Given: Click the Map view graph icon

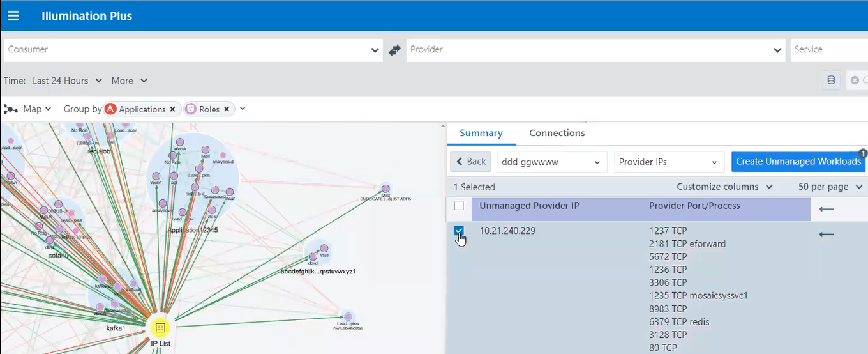Looking at the screenshot, I should [x=11, y=109].
